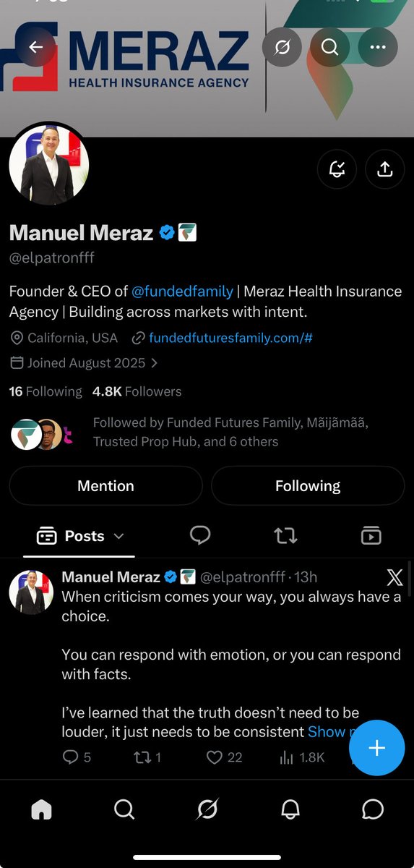Like the post with heart icon

214,757
